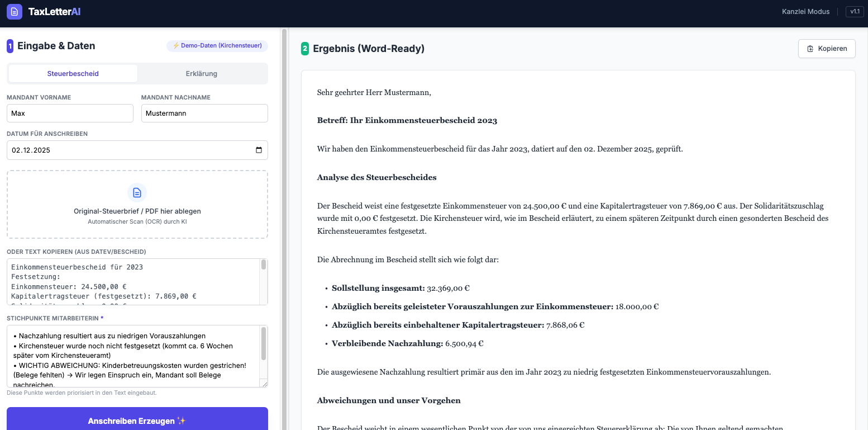
Task: Click the Anschreiben Erzeugen button
Action: (x=137, y=420)
